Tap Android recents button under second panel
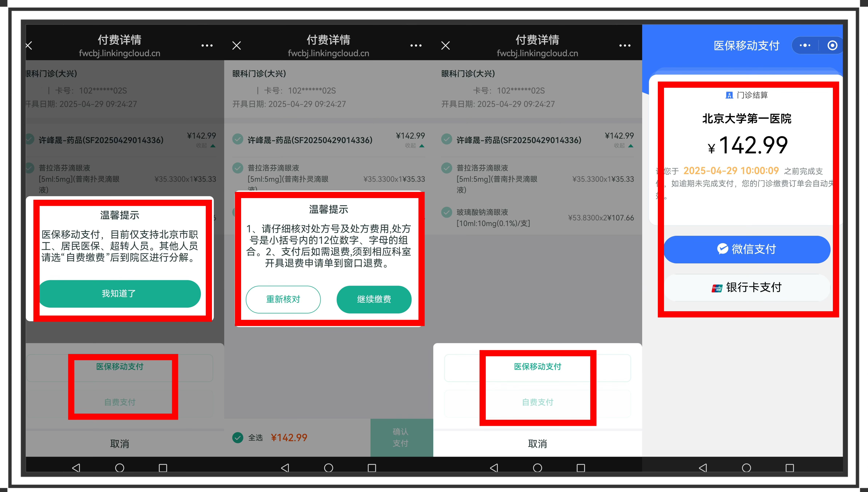Screen dimensions: 868x492 tap(372, 468)
